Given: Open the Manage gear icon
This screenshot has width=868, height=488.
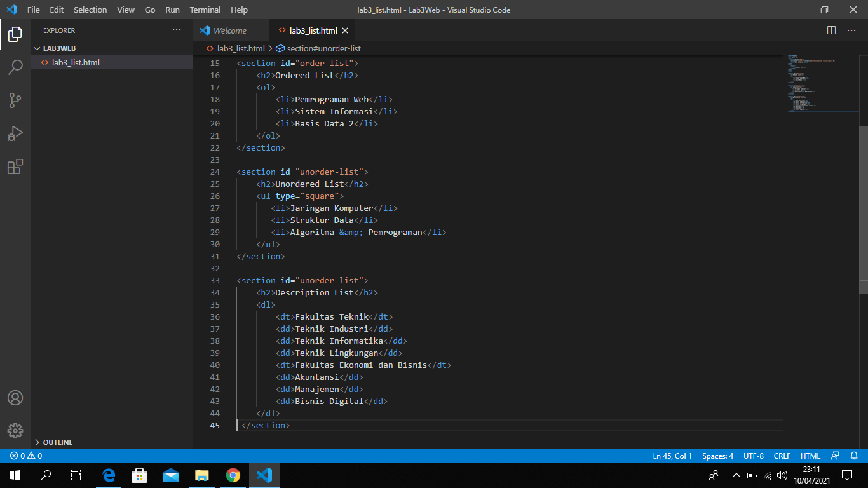Looking at the screenshot, I should pyautogui.click(x=15, y=430).
